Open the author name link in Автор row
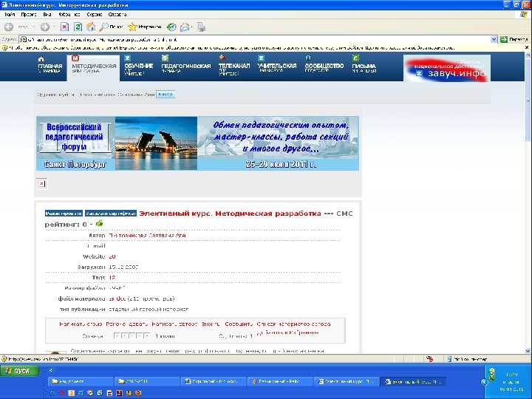This screenshot has height=399, width=532. 147,235
